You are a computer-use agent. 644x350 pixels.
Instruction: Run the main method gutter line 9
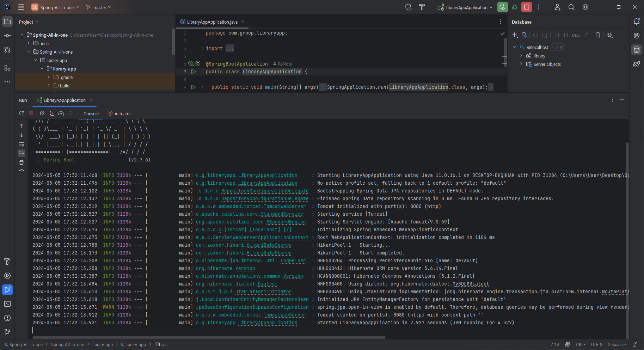[x=194, y=87]
